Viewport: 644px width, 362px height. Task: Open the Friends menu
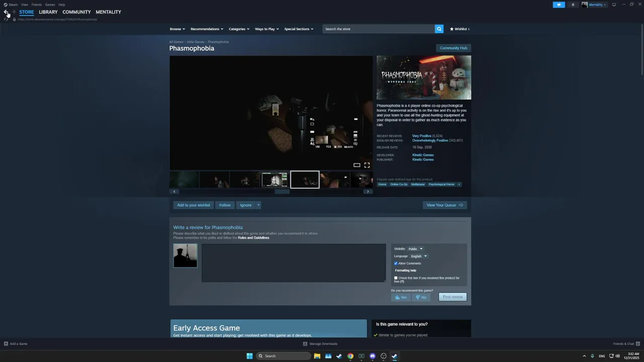click(x=37, y=5)
